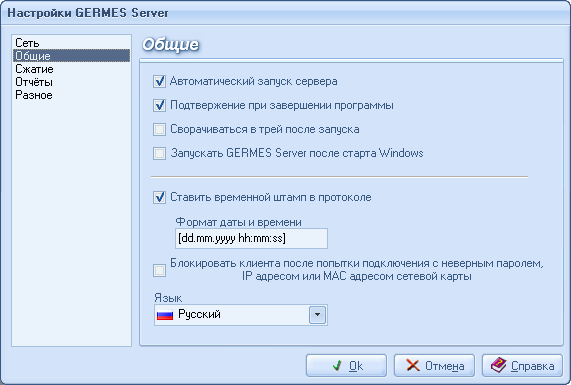Toggle Ставить временной штамп в протоколе
The image size is (571, 385).
point(160,197)
